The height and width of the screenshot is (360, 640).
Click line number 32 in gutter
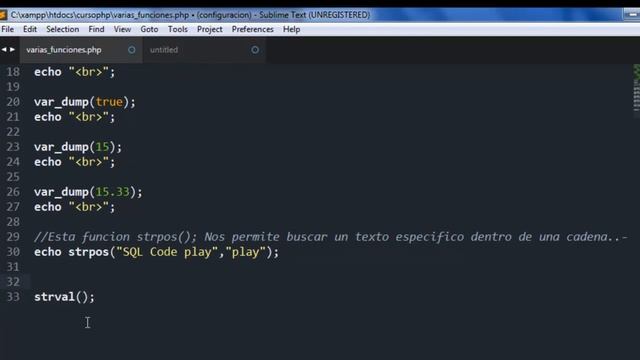tap(13, 282)
